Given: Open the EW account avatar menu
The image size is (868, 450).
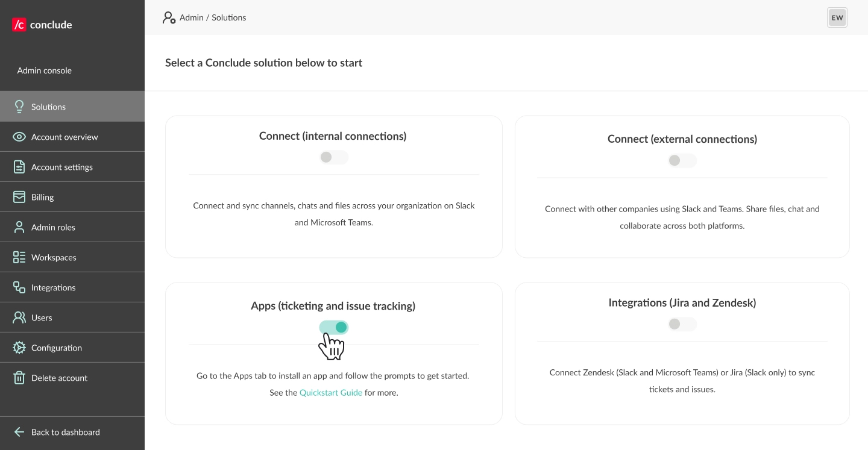Looking at the screenshot, I should point(837,17).
